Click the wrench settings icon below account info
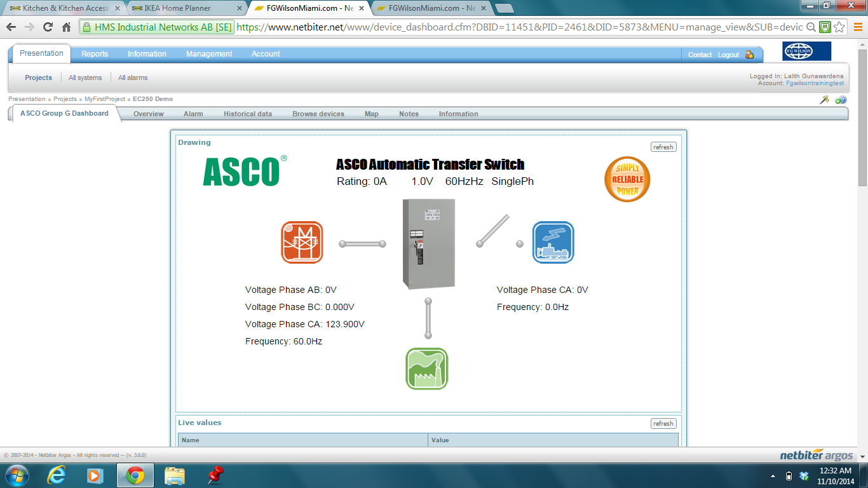The image size is (868, 488). pos(825,100)
